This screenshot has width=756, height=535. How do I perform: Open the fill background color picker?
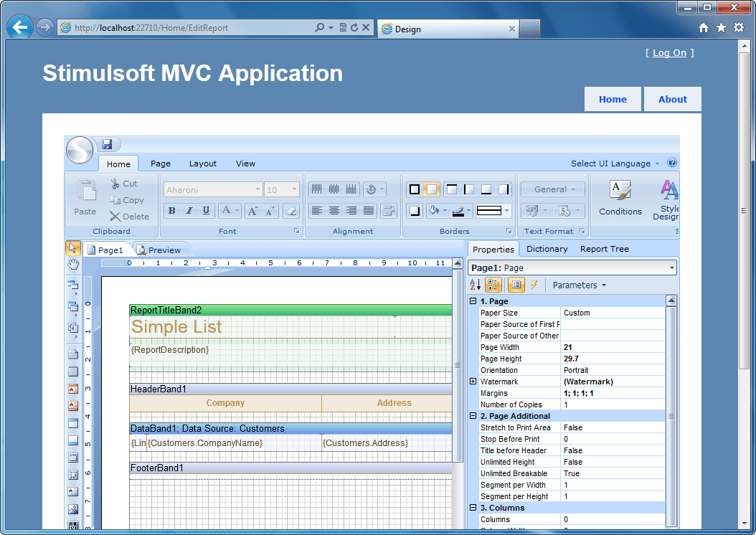[x=437, y=211]
